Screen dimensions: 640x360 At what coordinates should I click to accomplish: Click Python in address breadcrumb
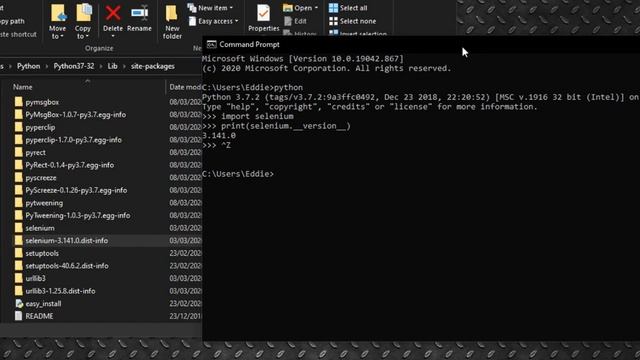(29, 66)
